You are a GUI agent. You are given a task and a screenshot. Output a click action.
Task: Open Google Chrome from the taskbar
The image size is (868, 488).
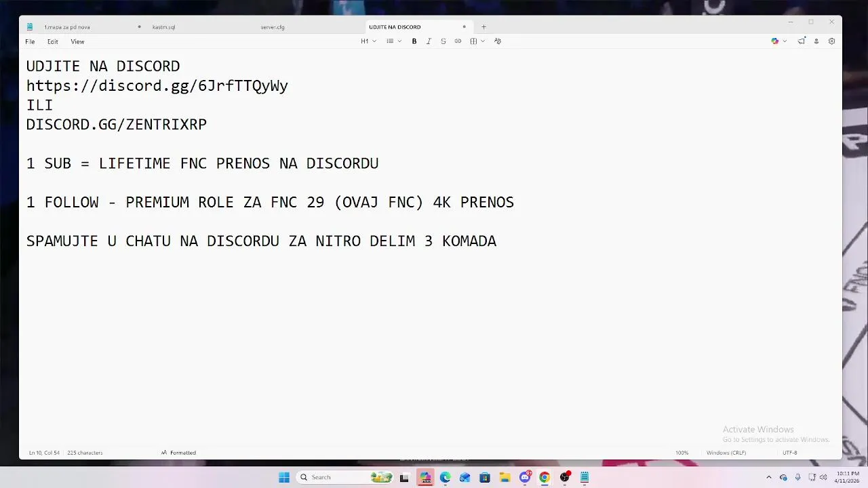click(545, 477)
